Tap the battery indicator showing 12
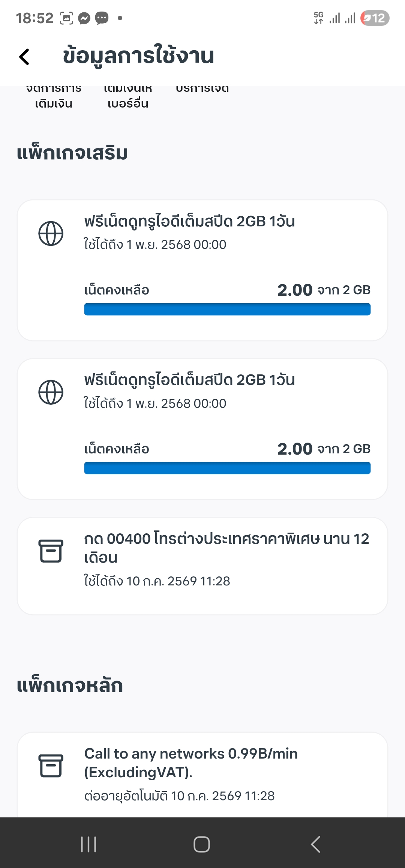Screen dimensions: 405x868 tap(375, 18)
